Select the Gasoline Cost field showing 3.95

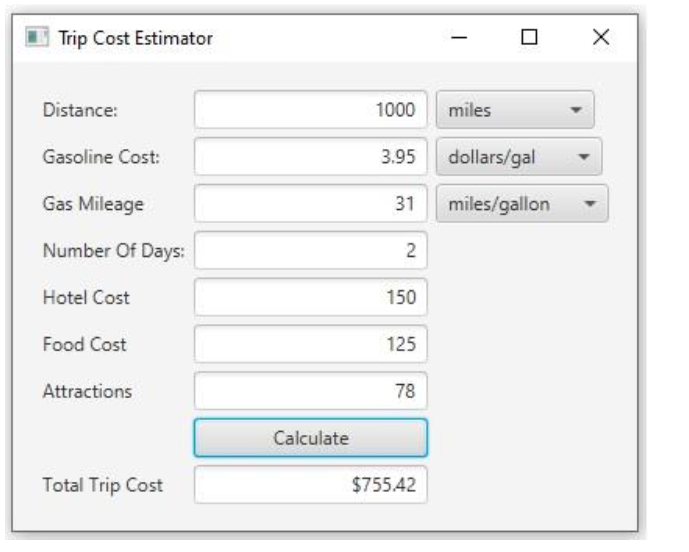coord(311,157)
